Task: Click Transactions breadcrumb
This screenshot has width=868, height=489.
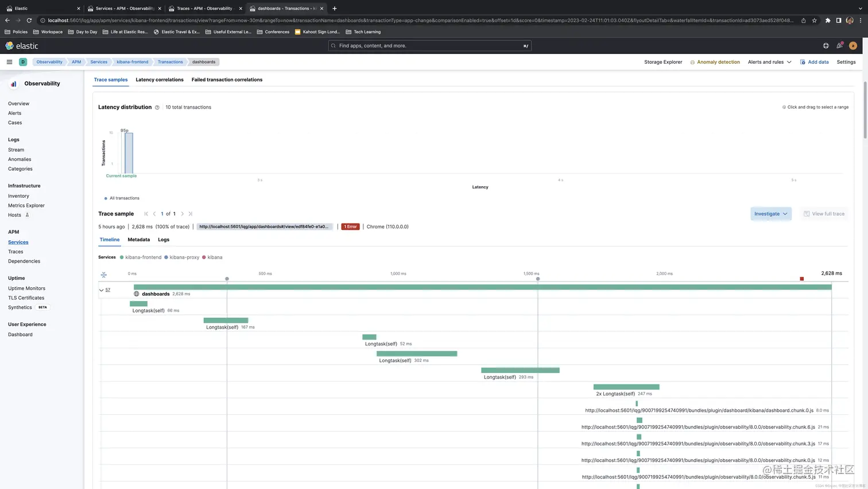Action: 170,62
